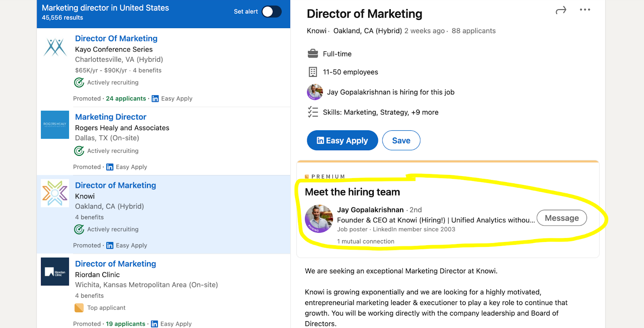This screenshot has height=328, width=644.
Task: Click the Knowi company name in job header
Action: [x=317, y=31]
